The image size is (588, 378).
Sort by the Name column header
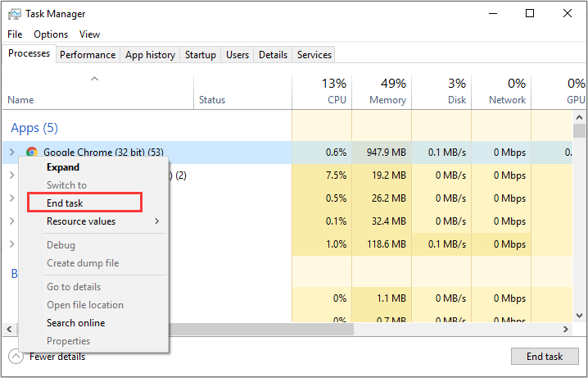point(98,93)
